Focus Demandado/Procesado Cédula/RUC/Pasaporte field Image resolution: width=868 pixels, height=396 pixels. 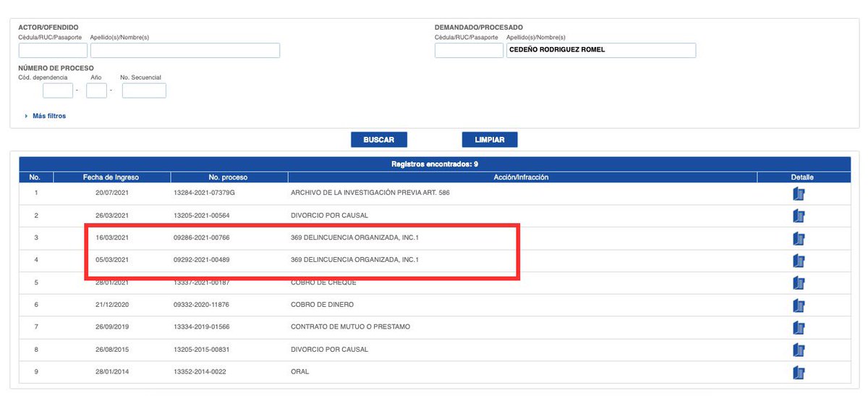click(469, 51)
